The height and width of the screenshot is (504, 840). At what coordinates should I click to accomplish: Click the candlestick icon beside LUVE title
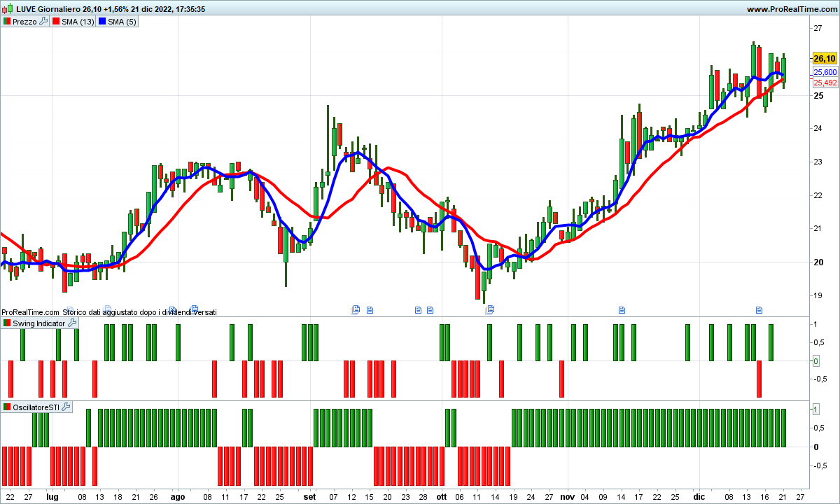pos(7,9)
